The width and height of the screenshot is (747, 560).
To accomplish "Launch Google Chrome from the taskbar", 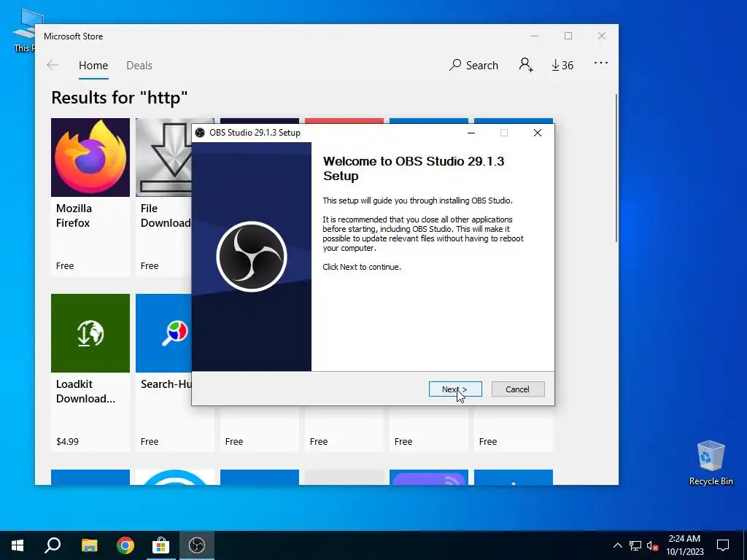I will [x=125, y=545].
